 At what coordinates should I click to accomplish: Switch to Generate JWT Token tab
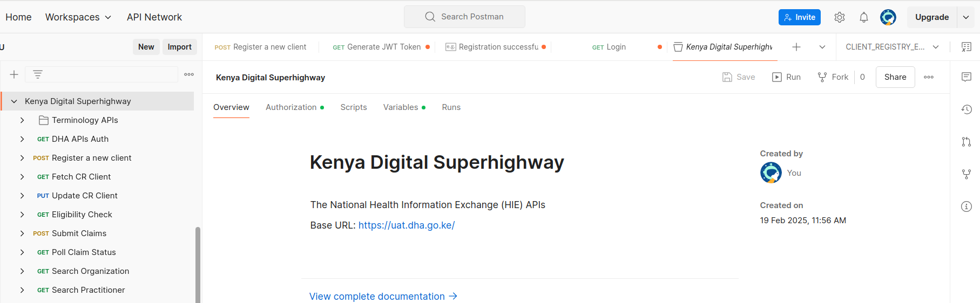pyautogui.click(x=381, y=47)
